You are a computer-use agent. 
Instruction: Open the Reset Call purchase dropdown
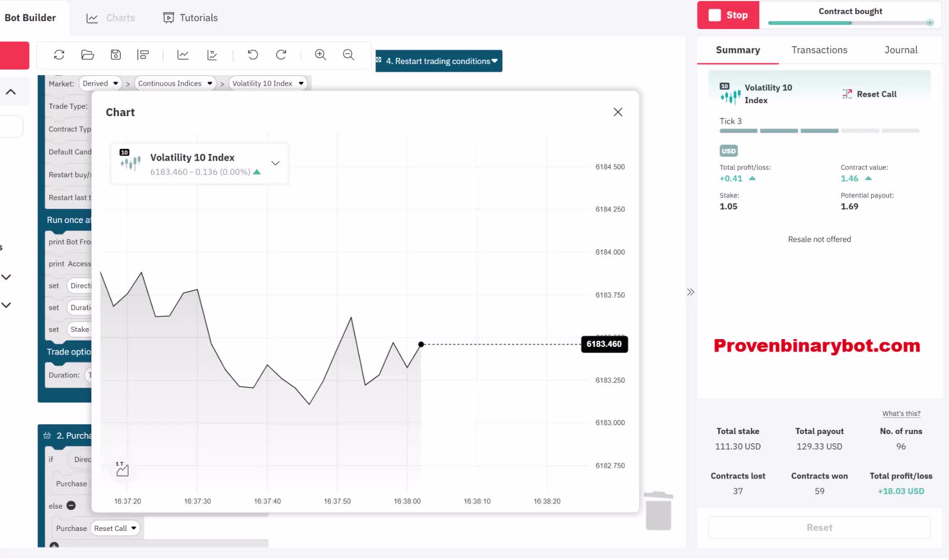[115, 528]
